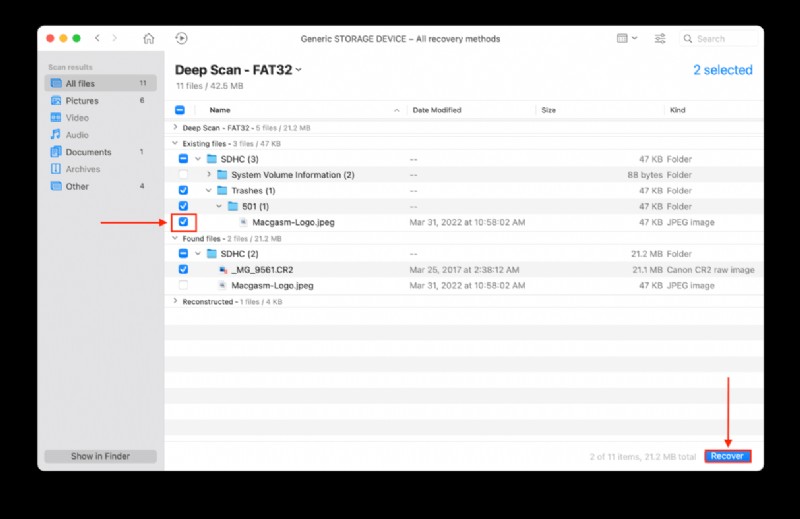Click the Search field
The height and width of the screenshot is (519, 800).
pos(718,39)
